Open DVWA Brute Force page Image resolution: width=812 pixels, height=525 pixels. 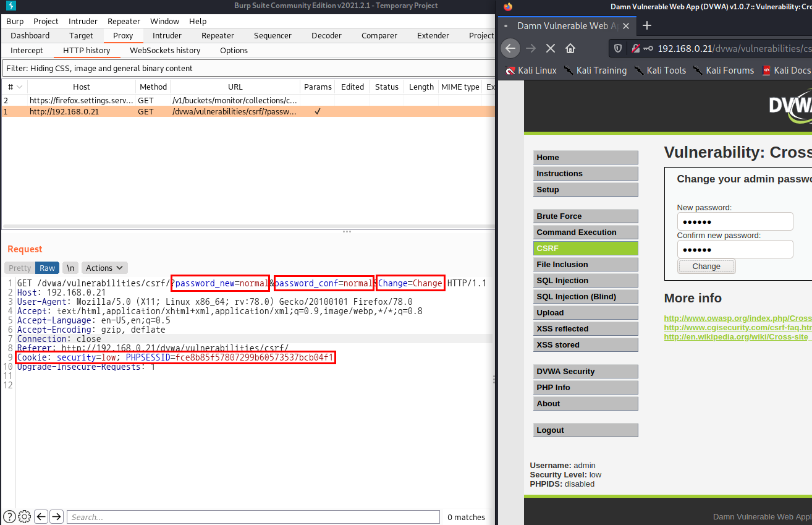click(x=585, y=216)
